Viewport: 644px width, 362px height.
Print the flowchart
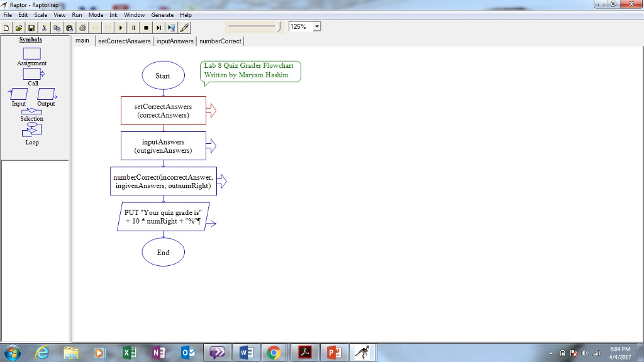pos(82,27)
